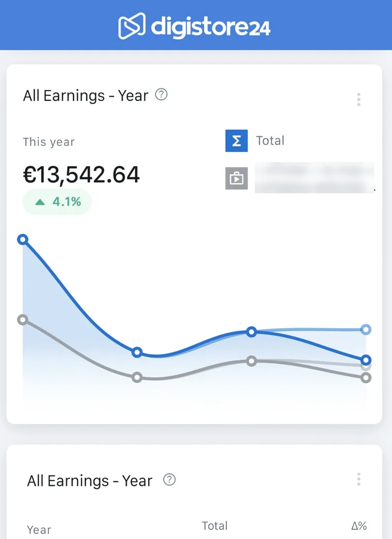
Task: Toggle the blurred product series label
Action: [314, 178]
